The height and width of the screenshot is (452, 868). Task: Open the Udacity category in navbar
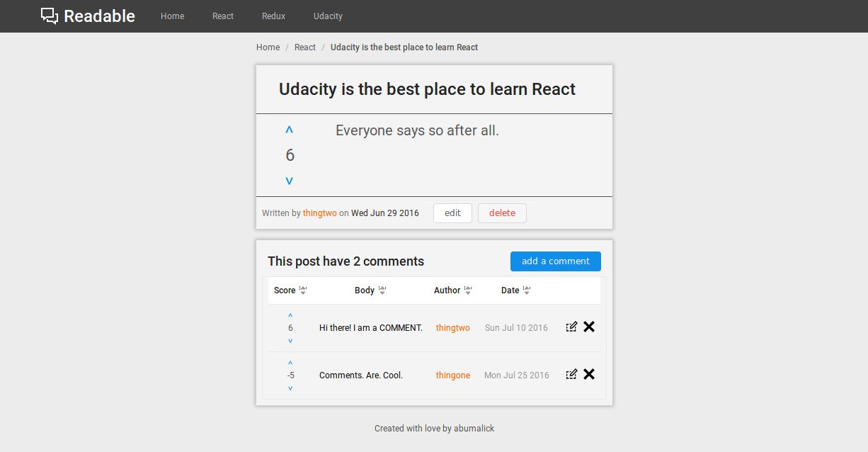(x=328, y=16)
